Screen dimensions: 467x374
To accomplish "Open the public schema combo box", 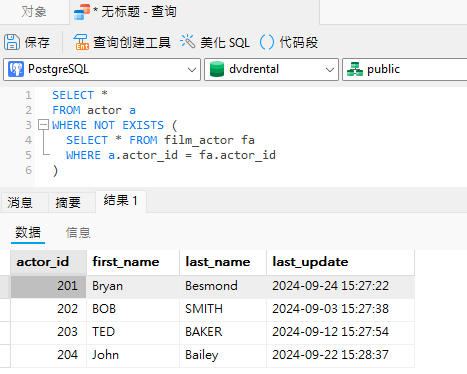I will point(405,69).
